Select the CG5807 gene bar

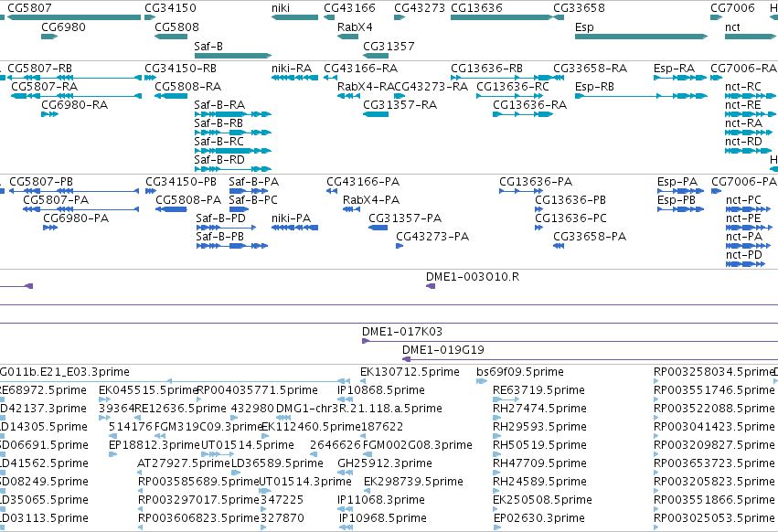coord(74,17)
